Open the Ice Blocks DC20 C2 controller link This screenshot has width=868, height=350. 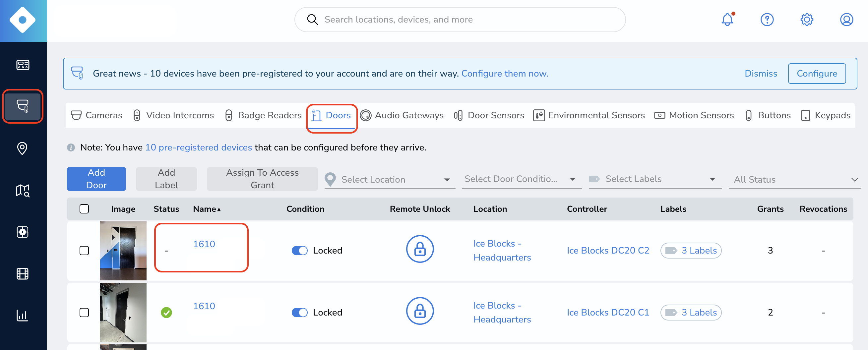(x=608, y=251)
